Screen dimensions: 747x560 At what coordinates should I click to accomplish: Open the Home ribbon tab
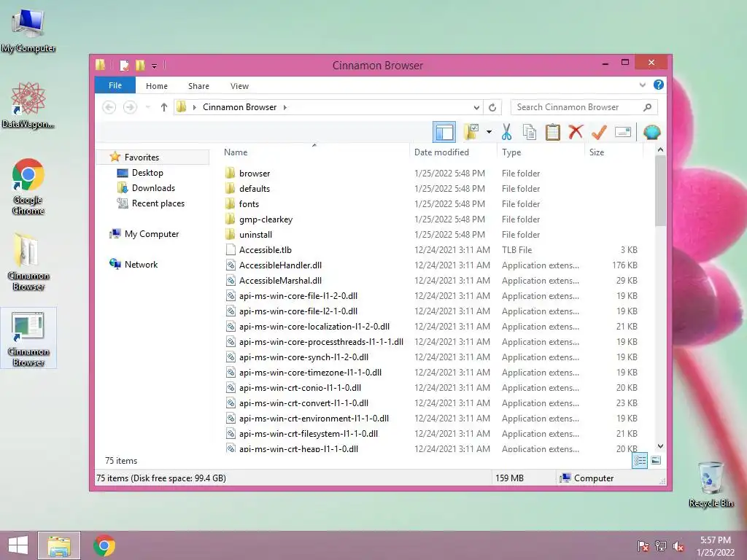click(x=157, y=86)
